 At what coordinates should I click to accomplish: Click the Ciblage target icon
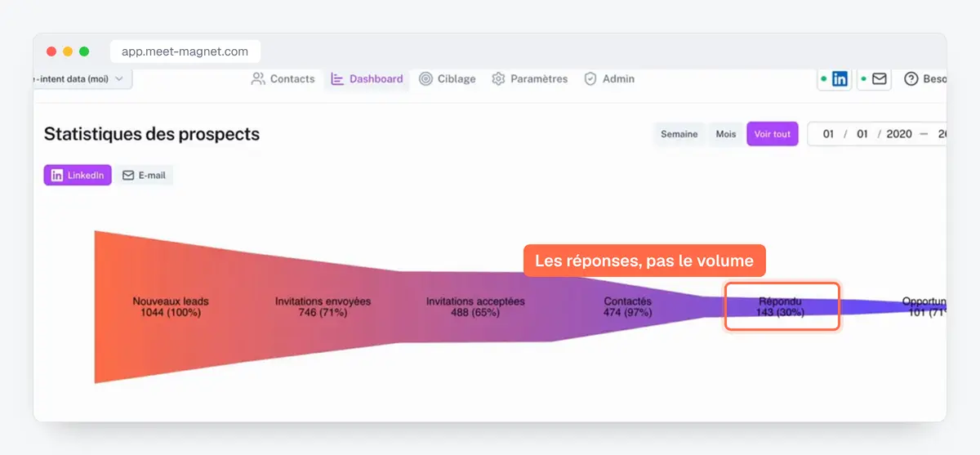click(425, 79)
